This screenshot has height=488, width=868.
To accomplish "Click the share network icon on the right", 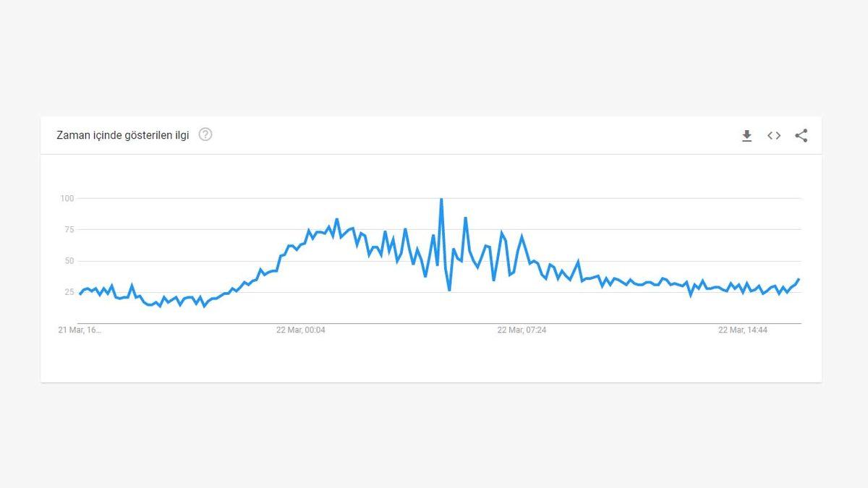I will [801, 135].
